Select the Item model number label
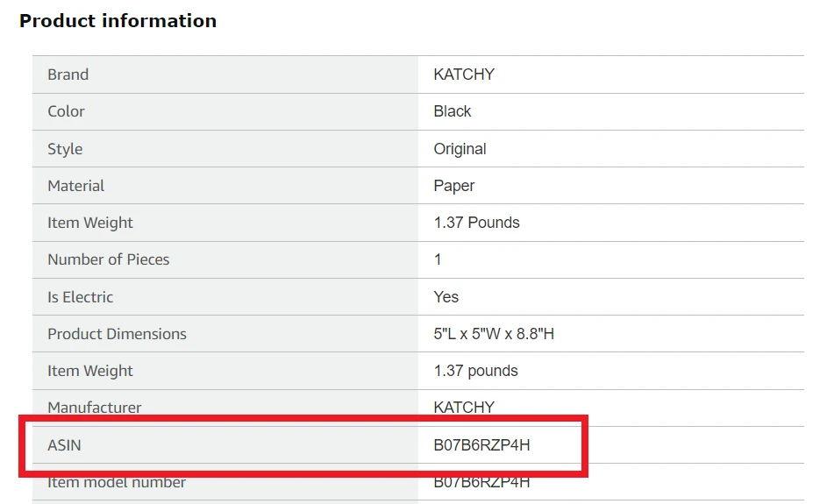 pyautogui.click(x=116, y=482)
